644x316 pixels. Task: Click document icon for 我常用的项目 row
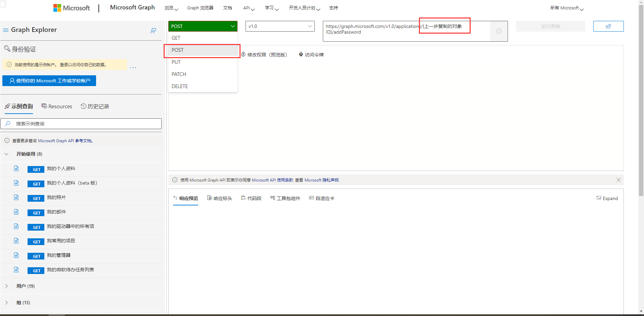click(16, 241)
